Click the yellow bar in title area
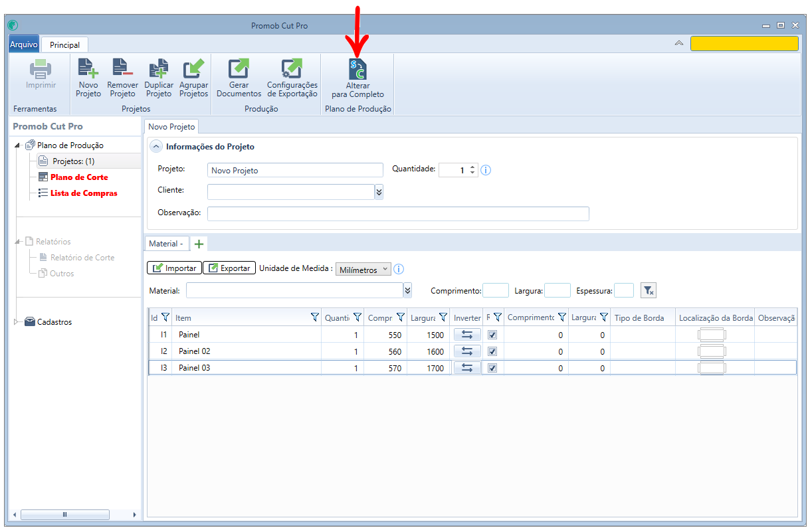Screen dimensions: 808x532 (744, 44)
